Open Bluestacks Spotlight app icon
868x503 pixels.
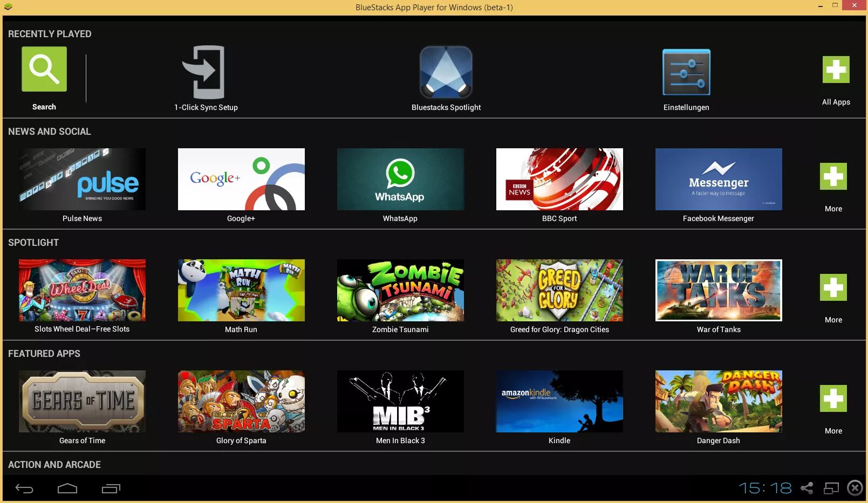pos(446,72)
